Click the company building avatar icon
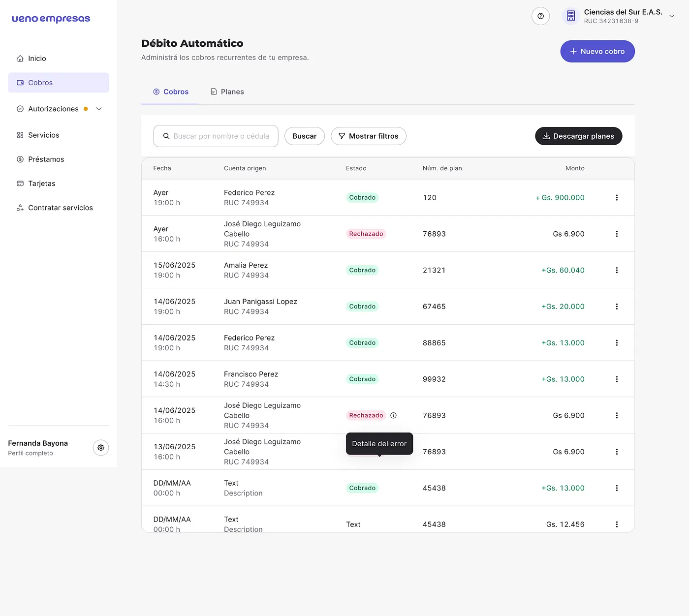The image size is (689, 616). tap(571, 16)
